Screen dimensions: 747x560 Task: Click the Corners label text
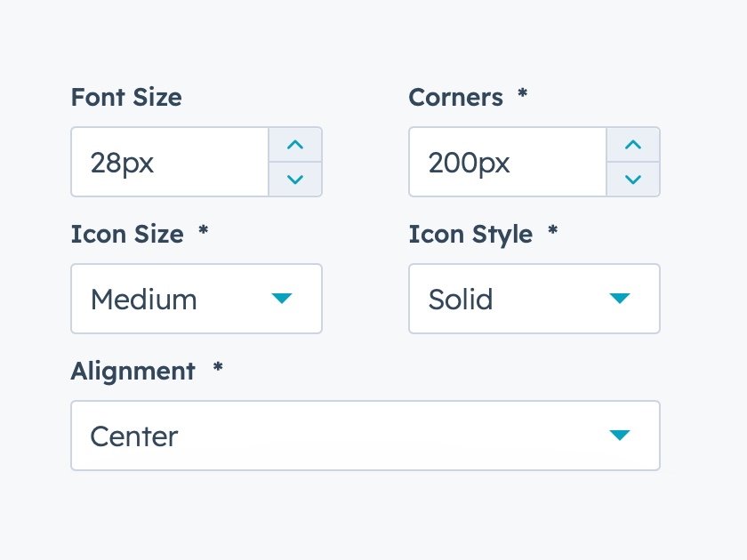(455, 97)
